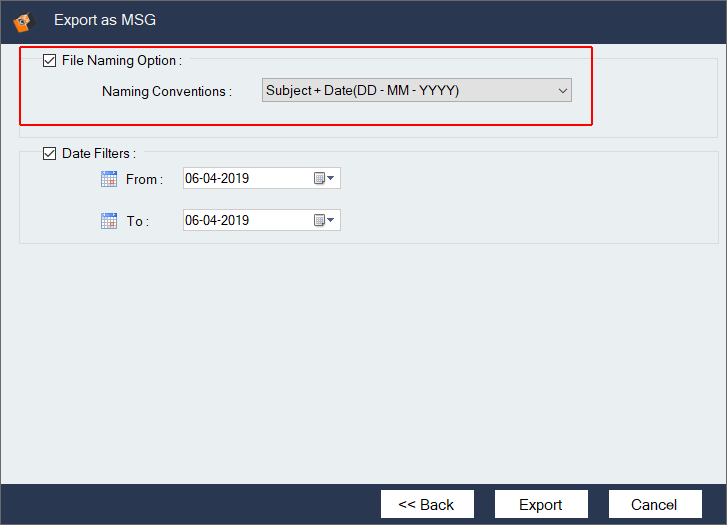The width and height of the screenshot is (727, 525).
Task: Click the calendar icon beside From label
Action: coord(109,179)
